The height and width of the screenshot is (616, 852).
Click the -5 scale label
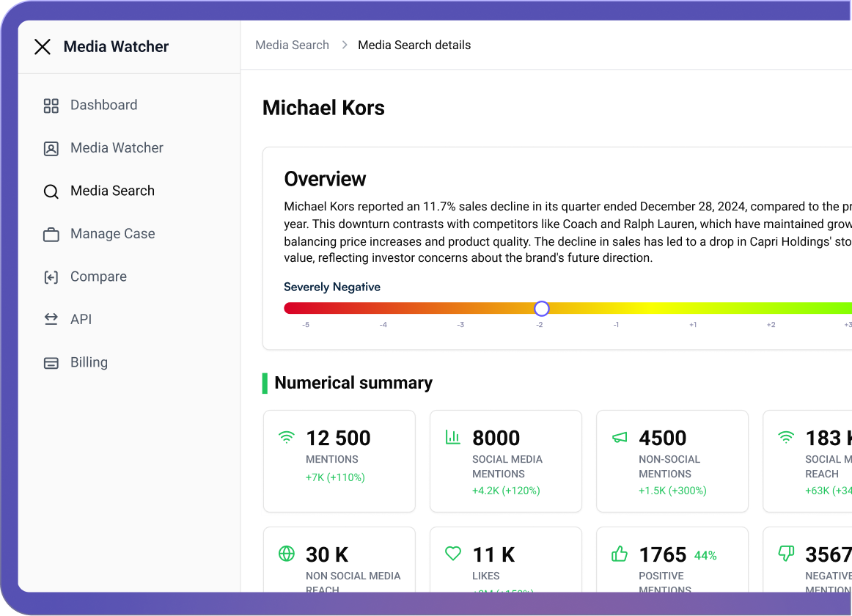(306, 325)
